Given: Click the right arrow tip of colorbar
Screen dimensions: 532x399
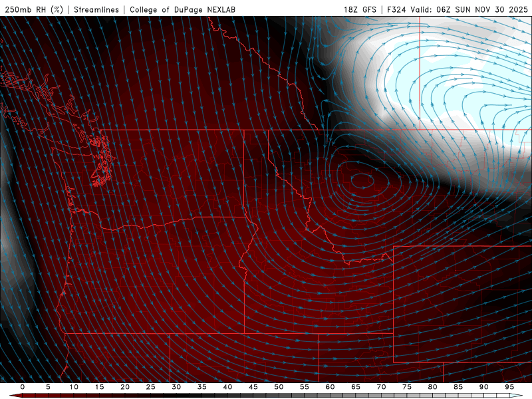Looking at the screenshot, I should pyautogui.click(x=517, y=396).
